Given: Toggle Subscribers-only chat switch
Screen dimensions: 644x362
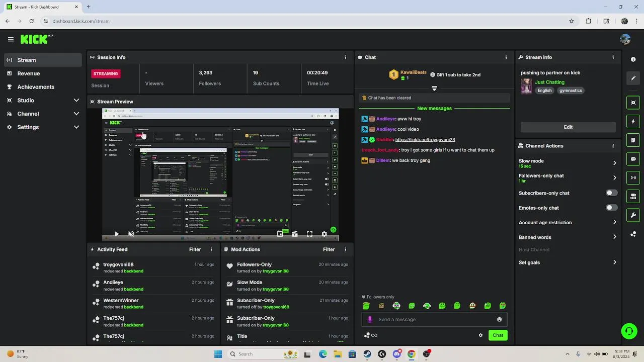Looking at the screenshot, I should (x=611, y=193).
